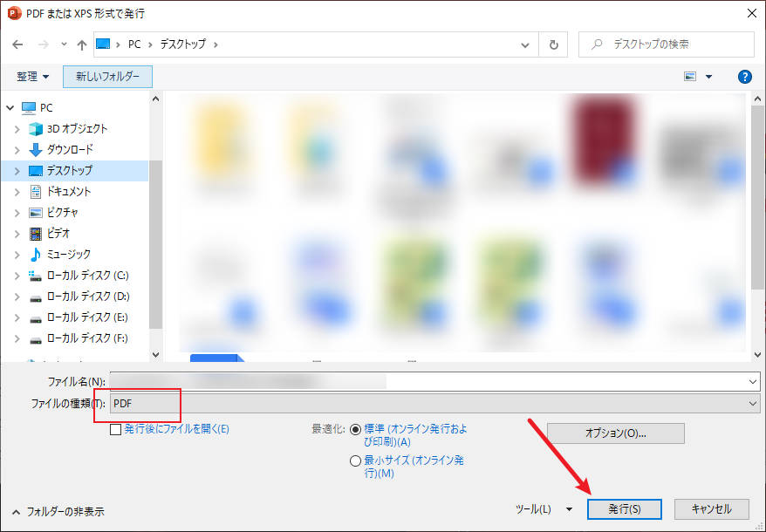The width and height of the screenshot is (766, 532).
Task: Open the blue help icon
Action: [x=744, y=76]
